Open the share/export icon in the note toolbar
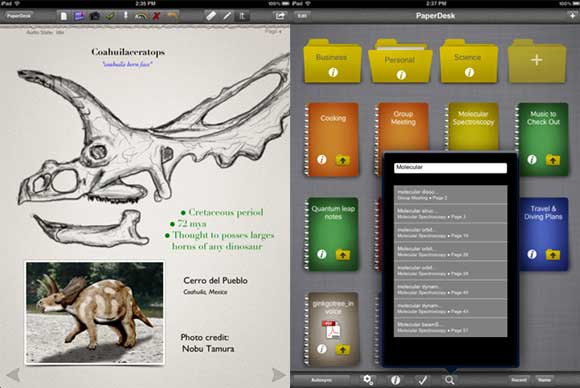580x388 pixels. coord(280,16)
